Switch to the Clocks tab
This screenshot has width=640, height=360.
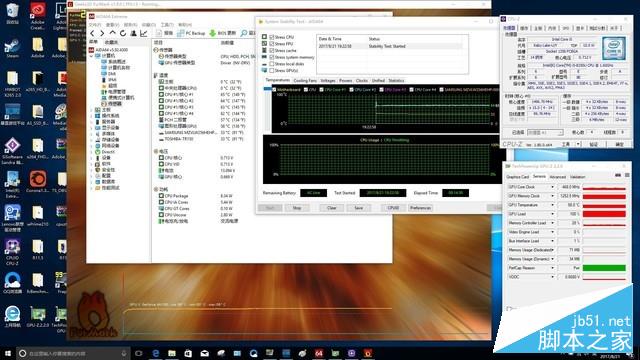coord(362,80)
